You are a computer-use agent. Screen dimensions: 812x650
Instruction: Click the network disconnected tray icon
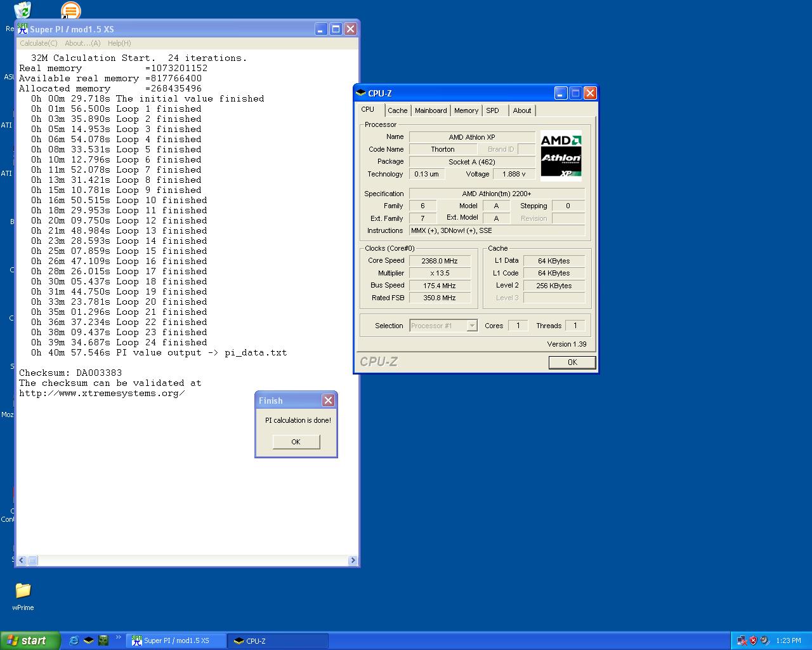(742, 640)
